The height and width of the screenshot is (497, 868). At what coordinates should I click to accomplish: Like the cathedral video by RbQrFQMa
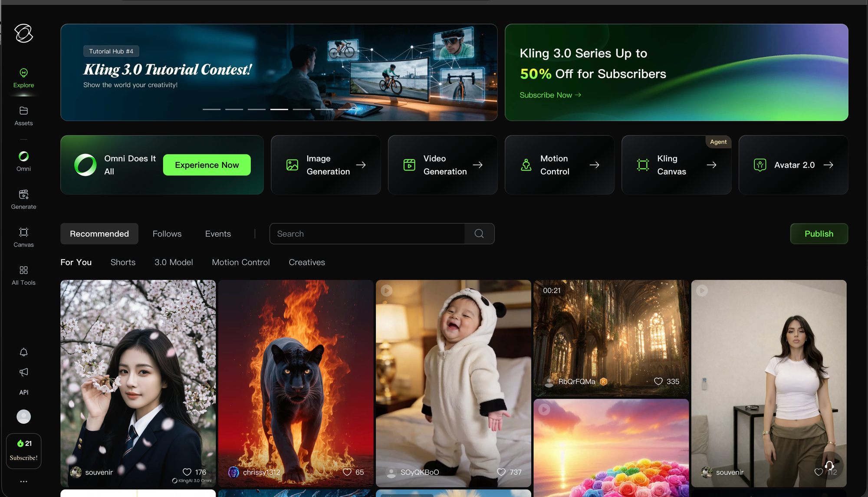pos(658,381)
